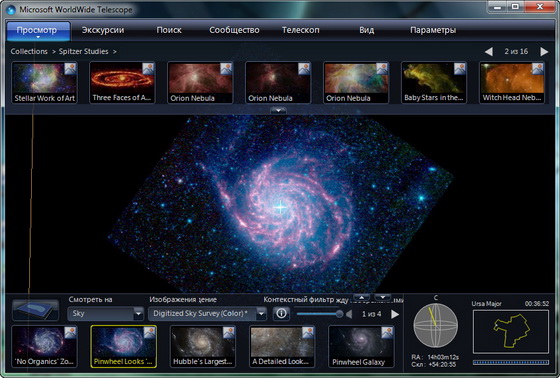Click the celestial sphere orientation globe
This screenshot has width=560, height=378.
click(x=435, y=325)
